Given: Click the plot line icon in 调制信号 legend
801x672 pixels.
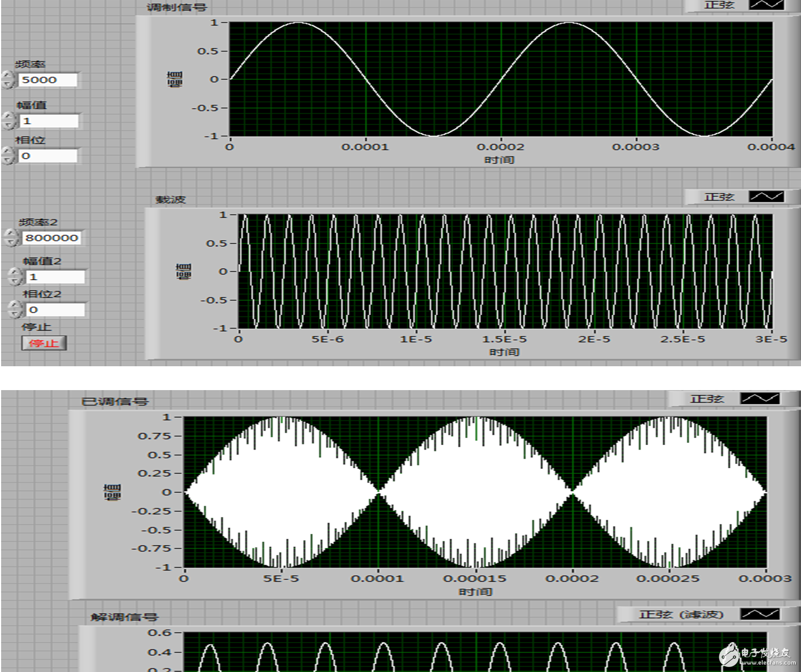Looking at the screenshot, I should (766, 4).
